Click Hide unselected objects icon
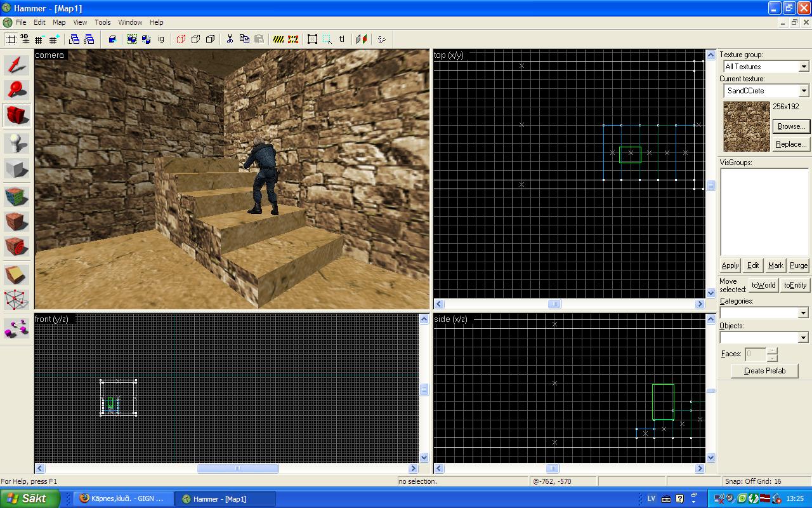This screenshot has height=508, width=812. [195, 39]
